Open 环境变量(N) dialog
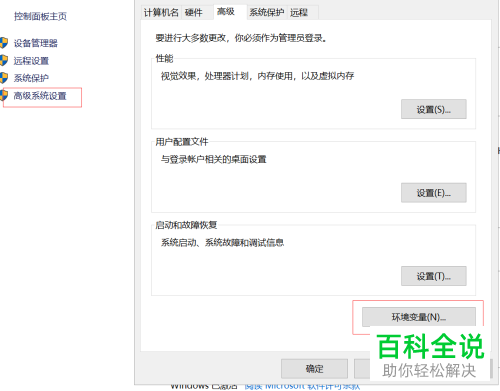The height and width of the screenshot is (391, 500). tap(419, 317)
